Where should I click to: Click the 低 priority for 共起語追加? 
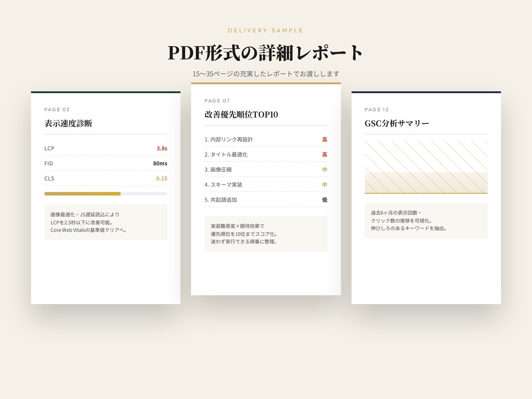pyautogui.click(x=324, y=200)
